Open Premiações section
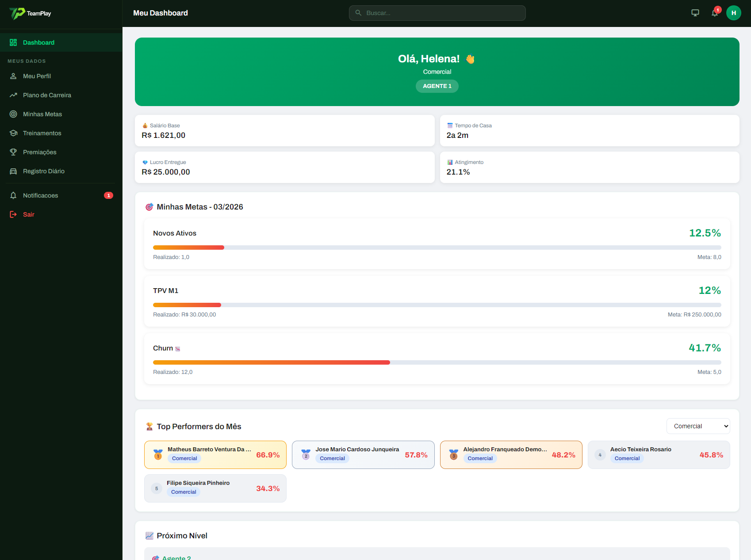751x560 pixels. pos(61,152)
